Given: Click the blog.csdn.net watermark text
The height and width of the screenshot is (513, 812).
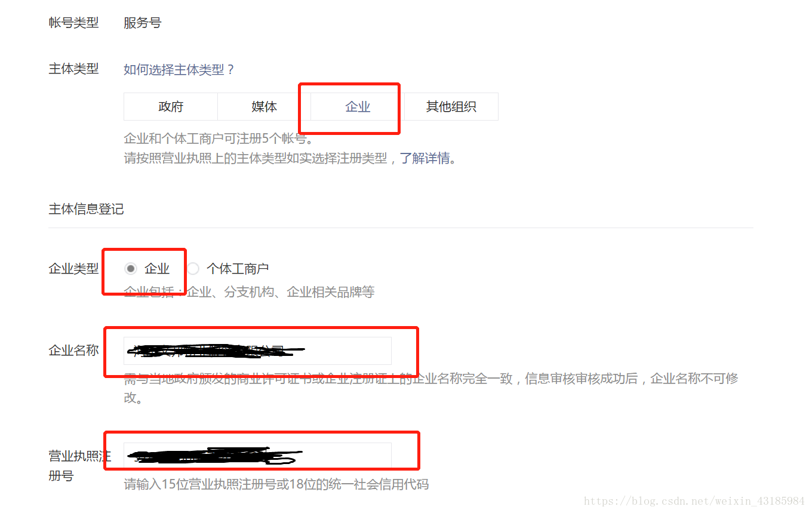Looking at the screenshot, I should [694, 500].
